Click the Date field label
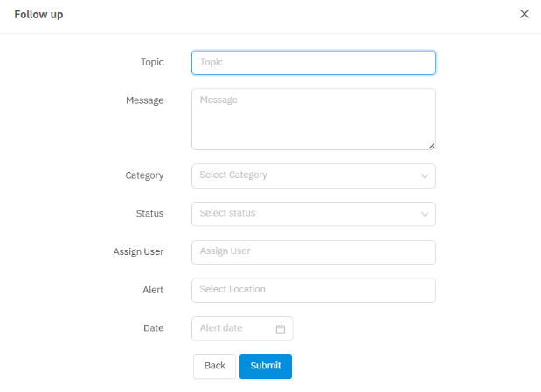The width and height of the screenshot is (541, 392). click(x=153, y=328)
